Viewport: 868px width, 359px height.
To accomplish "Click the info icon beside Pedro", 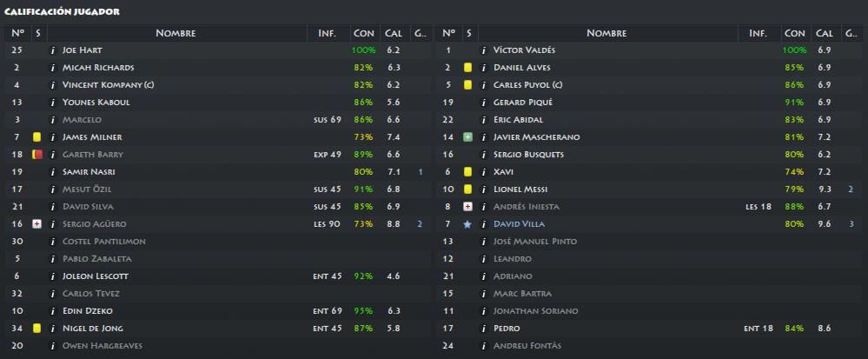I will pos(484,329).
